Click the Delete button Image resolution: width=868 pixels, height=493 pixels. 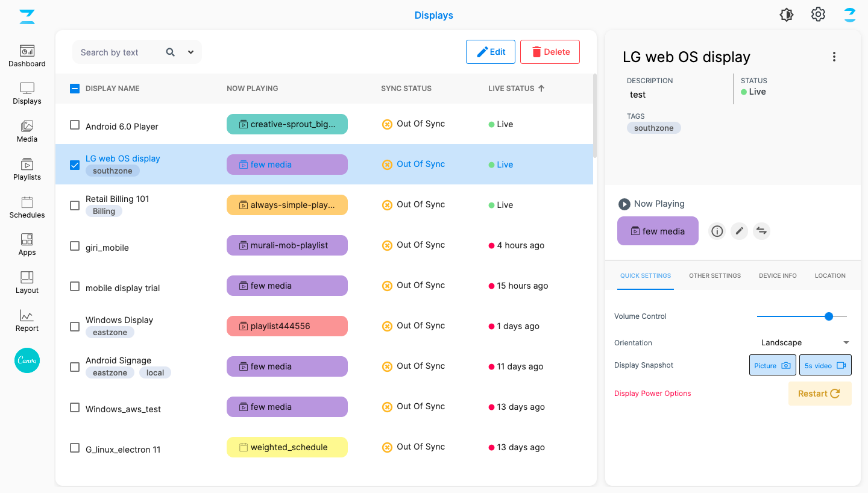[550, 52]
